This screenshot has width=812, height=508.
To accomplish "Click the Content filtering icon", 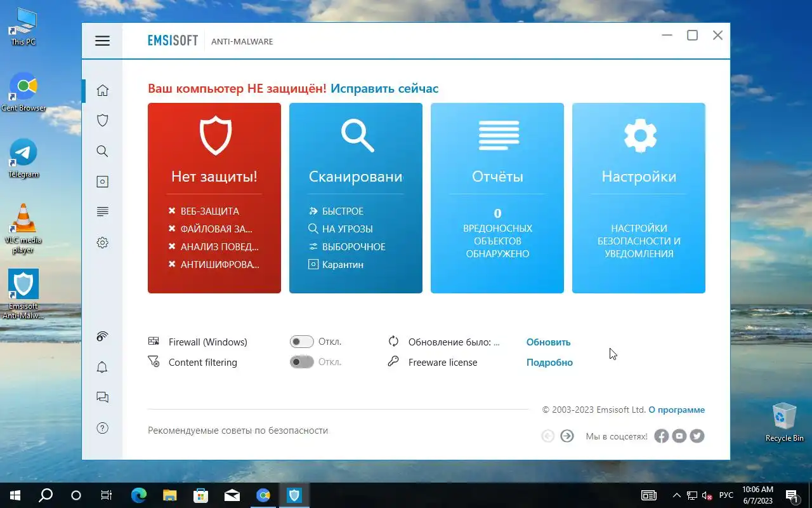I will click(x=154, y=361).
